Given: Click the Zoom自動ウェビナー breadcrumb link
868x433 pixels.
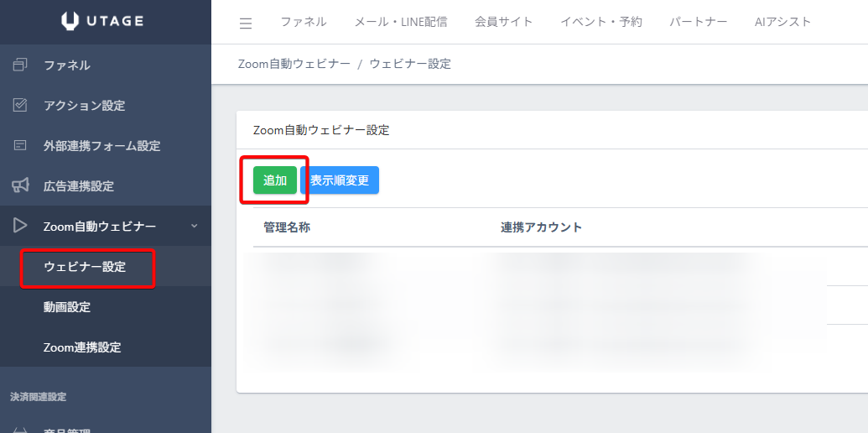Looking at the screenshot, I should 294,64.
